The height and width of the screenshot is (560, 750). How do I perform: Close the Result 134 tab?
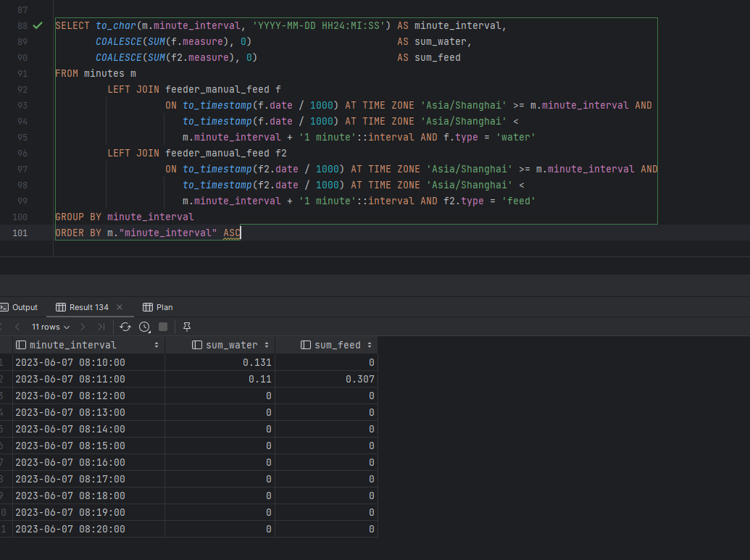tap(118, 307)
